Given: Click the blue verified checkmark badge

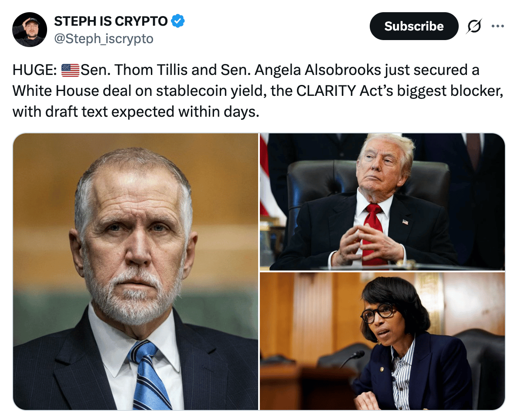Looking at the screenshot, I should [x=178, y=21].
